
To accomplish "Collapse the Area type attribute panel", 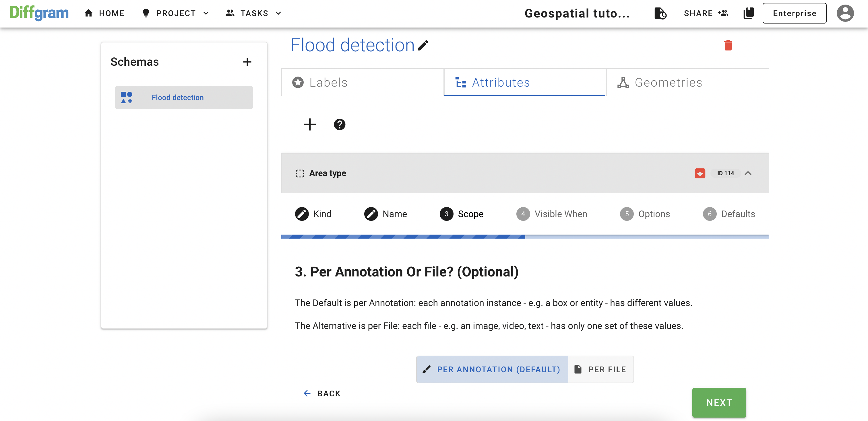I will [x=748, y=173].
